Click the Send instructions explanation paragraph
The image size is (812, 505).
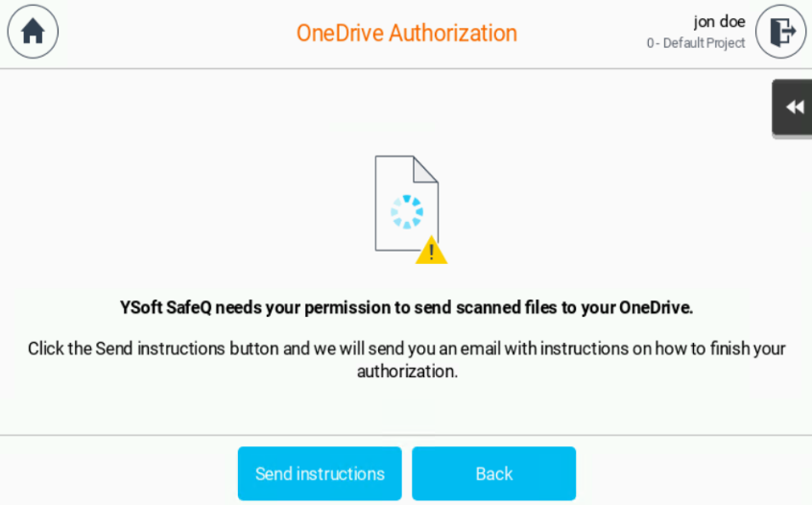point(407,360)
